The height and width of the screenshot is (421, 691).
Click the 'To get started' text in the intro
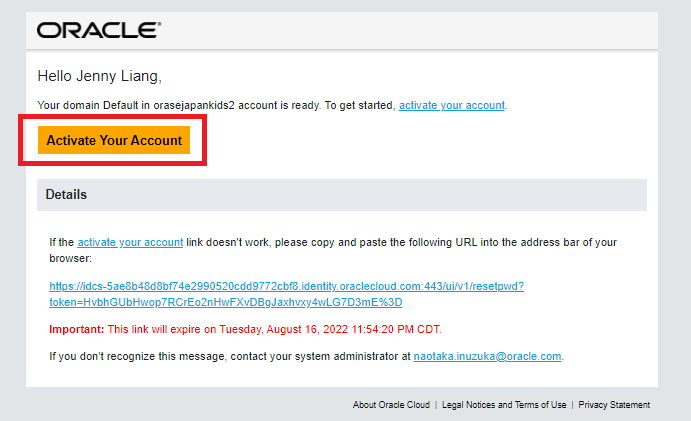click(x=365, y=105)
